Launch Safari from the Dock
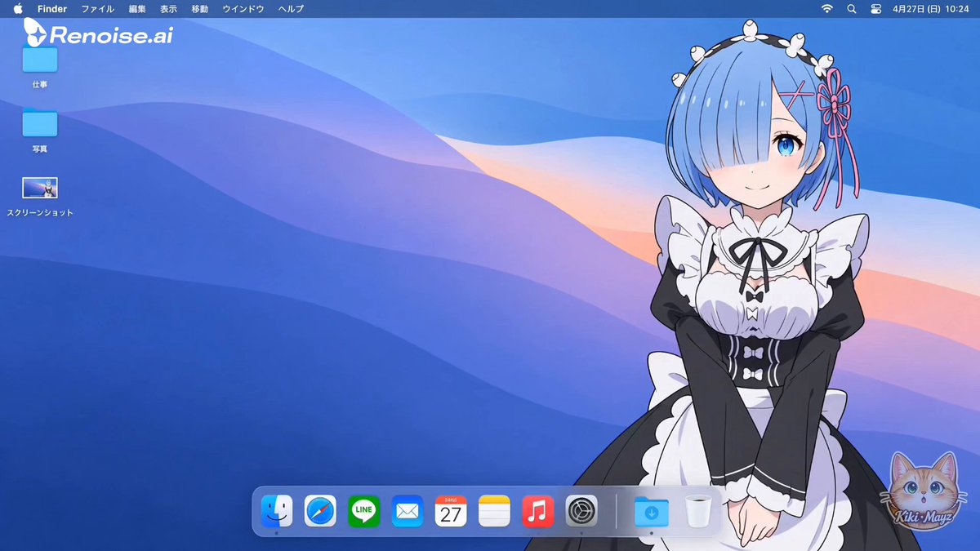This screenshot has width=980, height=551. pyautogui.click(x=320, y=511)
